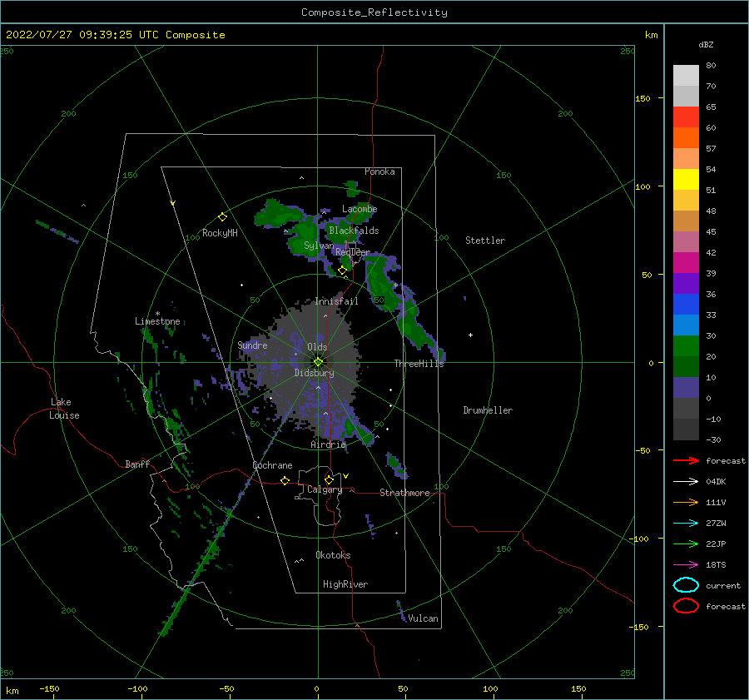
Task: Click the yellow radar site marker at center
Action: (x=318, y=362)
